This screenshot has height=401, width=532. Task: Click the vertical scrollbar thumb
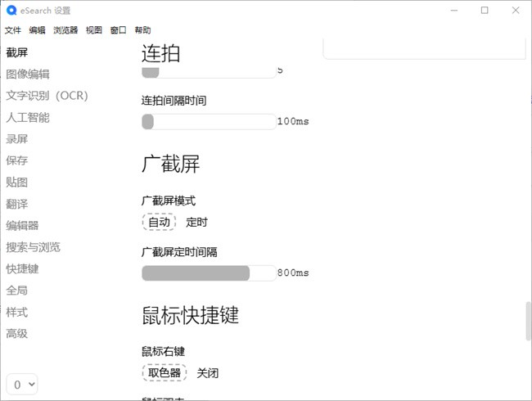pos(528,321)
